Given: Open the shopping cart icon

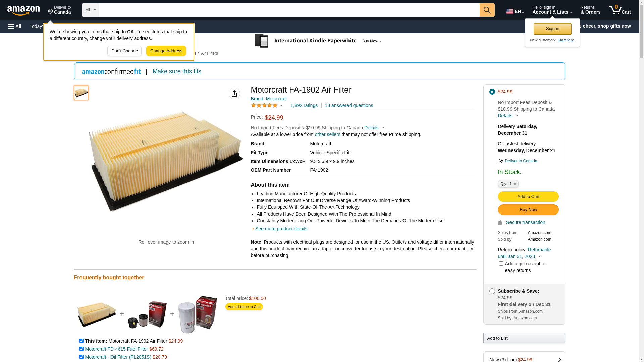Looking at the screenshot, I should [620, 10].
